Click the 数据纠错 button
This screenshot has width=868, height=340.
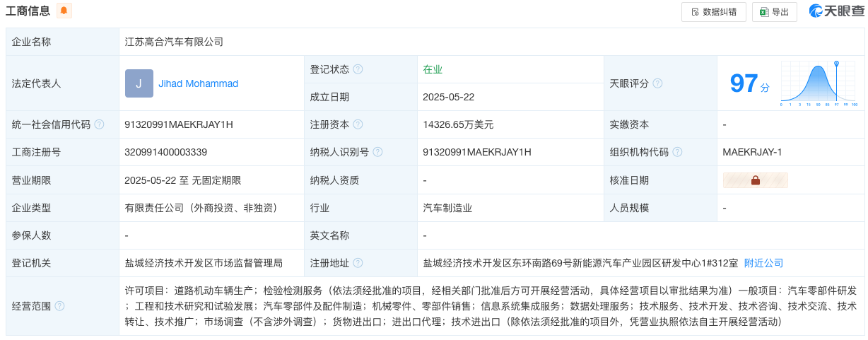(x=713, y=12)
